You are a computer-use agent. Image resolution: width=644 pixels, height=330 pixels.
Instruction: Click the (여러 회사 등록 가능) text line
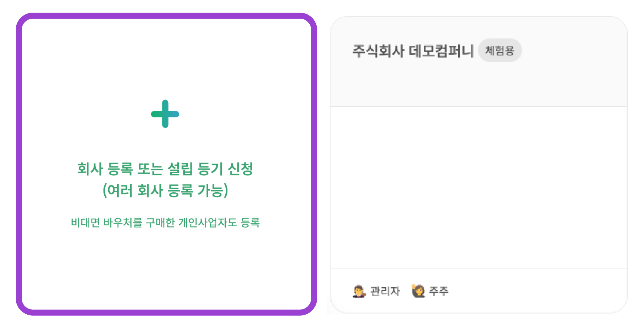click(x=165, y=191)
